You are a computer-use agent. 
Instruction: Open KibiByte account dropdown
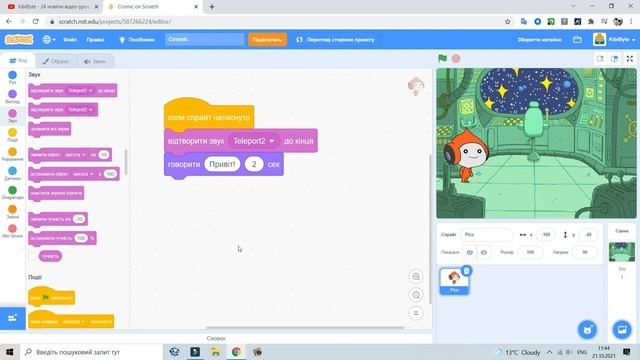[614, 40]
